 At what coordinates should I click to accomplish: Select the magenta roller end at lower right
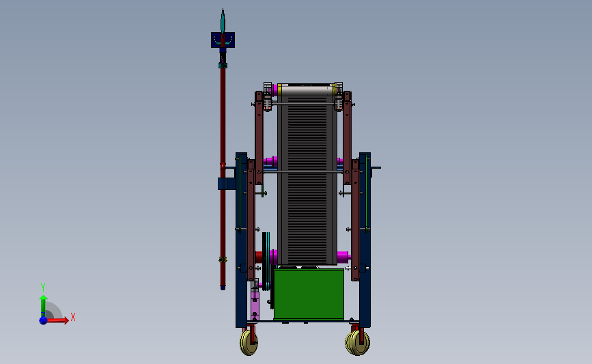[x=343, y=257]
